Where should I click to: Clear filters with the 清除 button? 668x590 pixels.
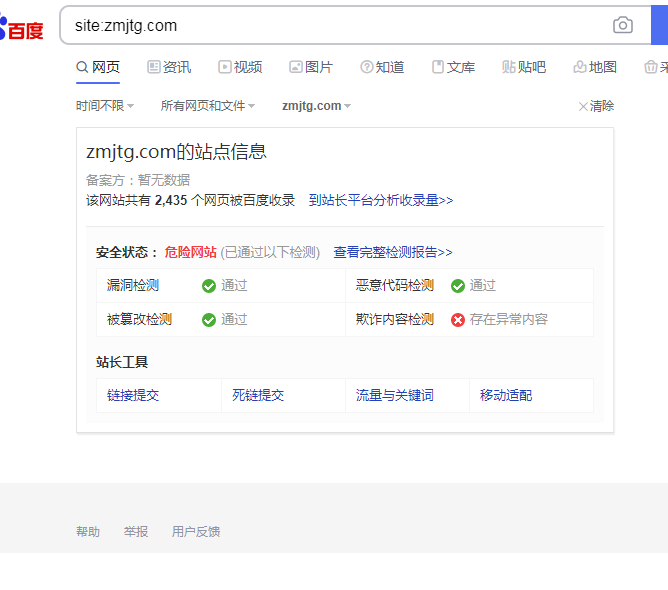click(x=596, y=106)
